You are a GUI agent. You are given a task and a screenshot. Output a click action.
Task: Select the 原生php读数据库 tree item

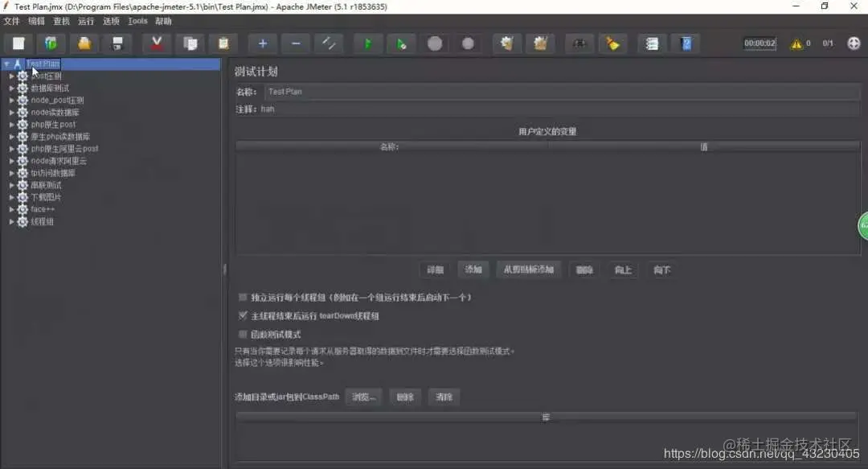[60, 137]
